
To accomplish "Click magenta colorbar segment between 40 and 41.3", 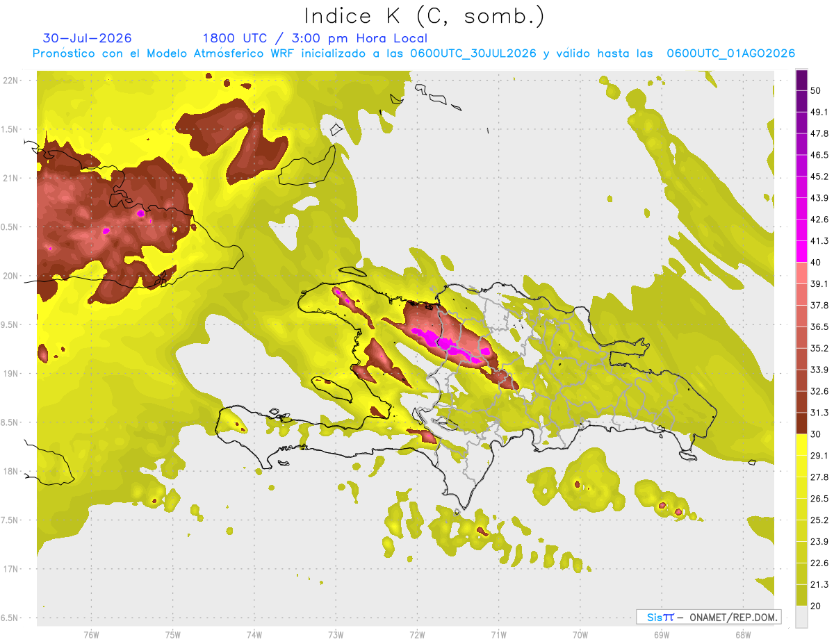I will [x=801, y=251].
